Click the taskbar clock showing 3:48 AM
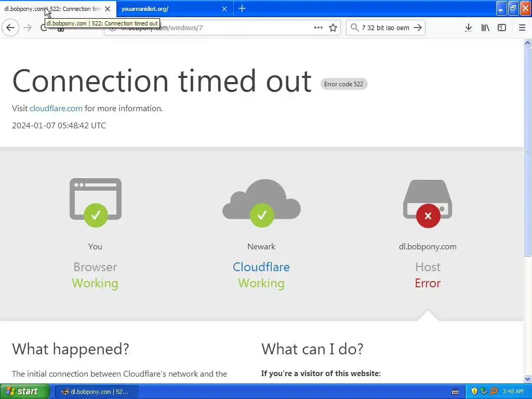This screenshot has height=399, width=532. (x=513, y=392)
